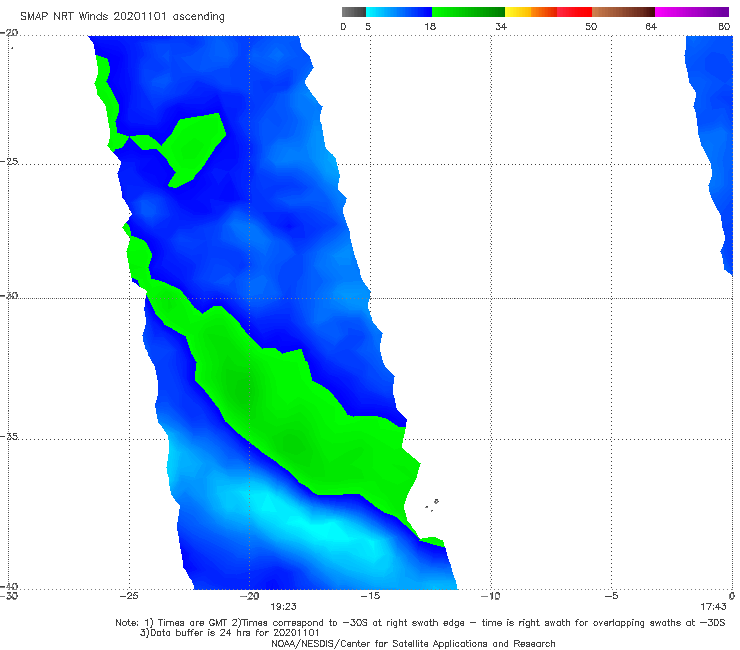Click the plot title 'SMAP NRT Winds 20201101 ascending'
Screen dimensions: 740x650
[122, 16]
